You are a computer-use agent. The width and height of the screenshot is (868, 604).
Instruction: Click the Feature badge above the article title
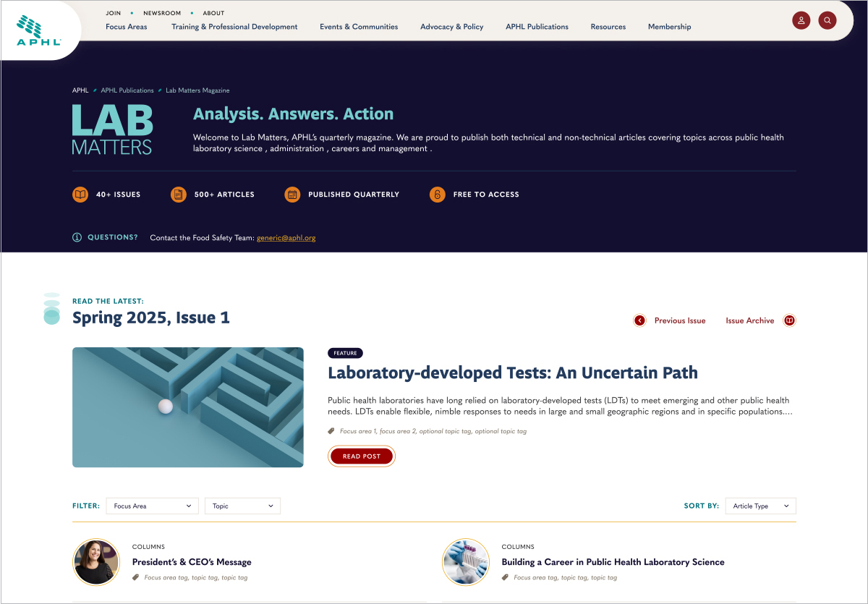(x=345, y=353)
